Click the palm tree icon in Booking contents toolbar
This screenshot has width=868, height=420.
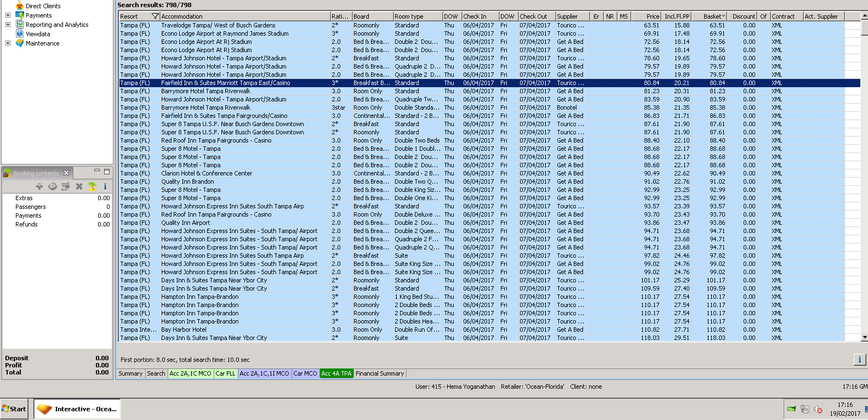point(92,186)
